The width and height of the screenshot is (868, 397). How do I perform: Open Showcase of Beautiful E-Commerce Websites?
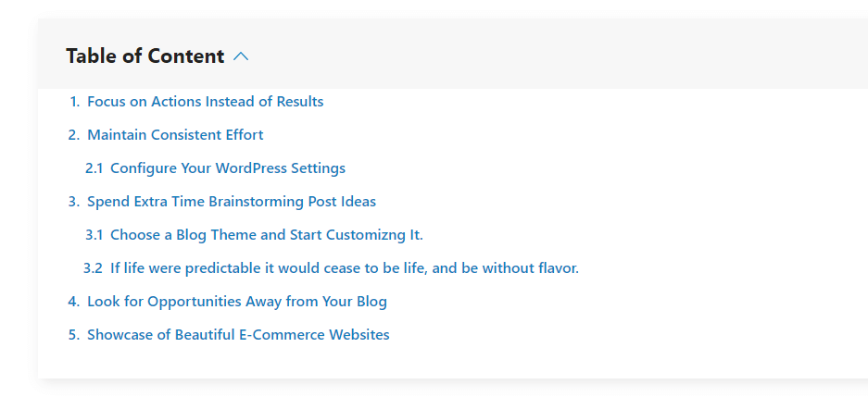[x=238, y=335]
